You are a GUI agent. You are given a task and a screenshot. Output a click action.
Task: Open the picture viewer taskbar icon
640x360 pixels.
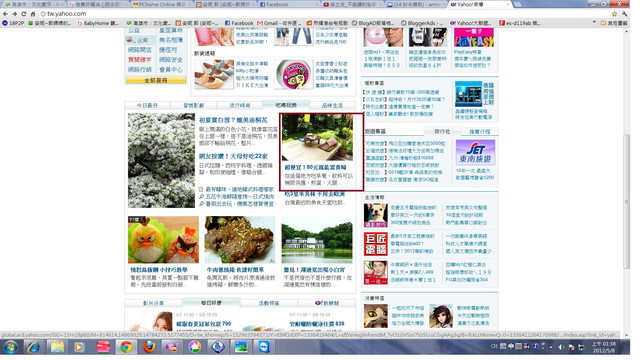241,347
